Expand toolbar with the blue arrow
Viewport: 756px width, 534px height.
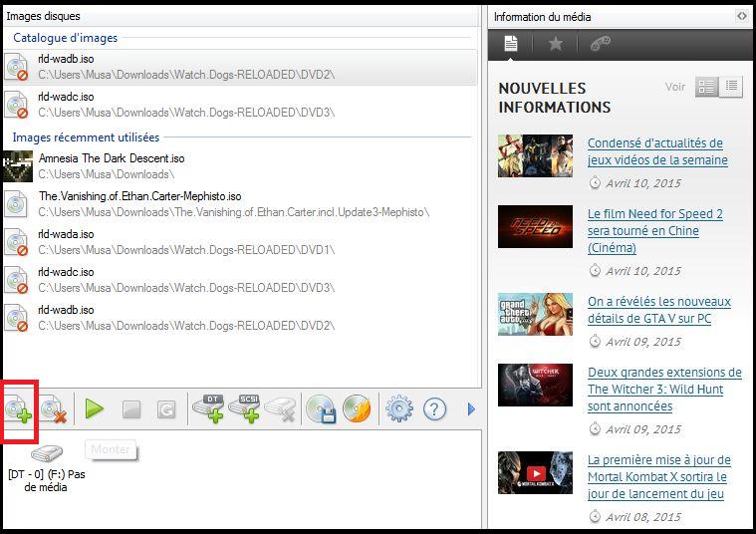(471, 409)
